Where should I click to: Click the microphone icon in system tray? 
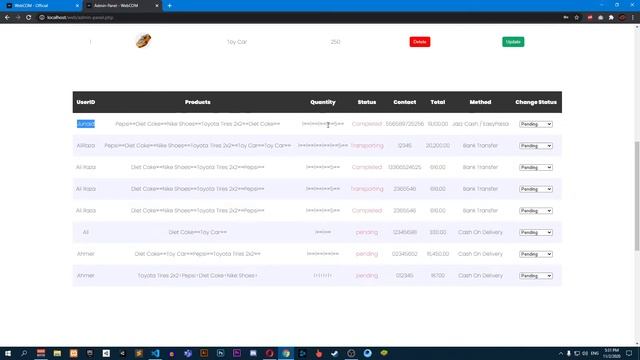(x=569, y=353)
